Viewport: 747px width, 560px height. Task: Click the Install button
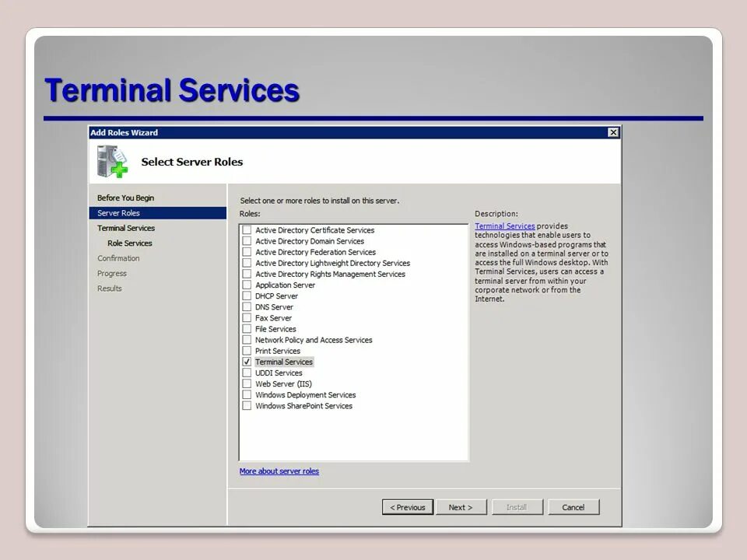[x=517, y=507]
